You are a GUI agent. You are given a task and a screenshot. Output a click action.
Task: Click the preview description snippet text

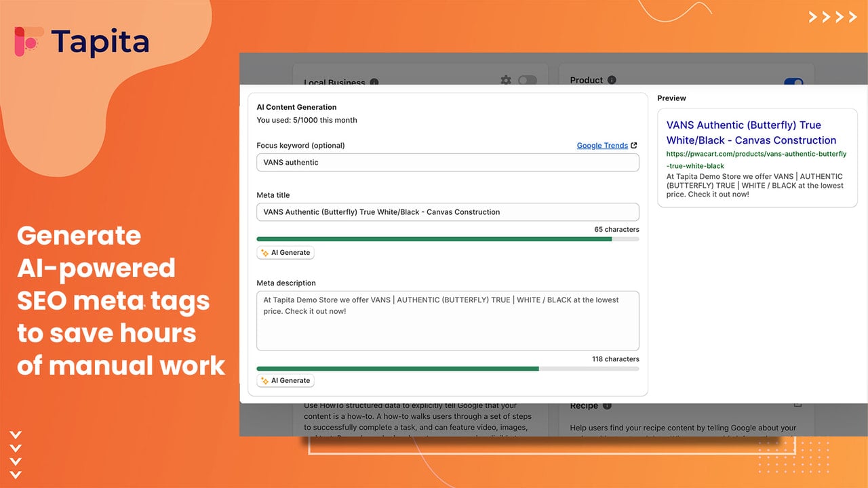pos(755,185)
